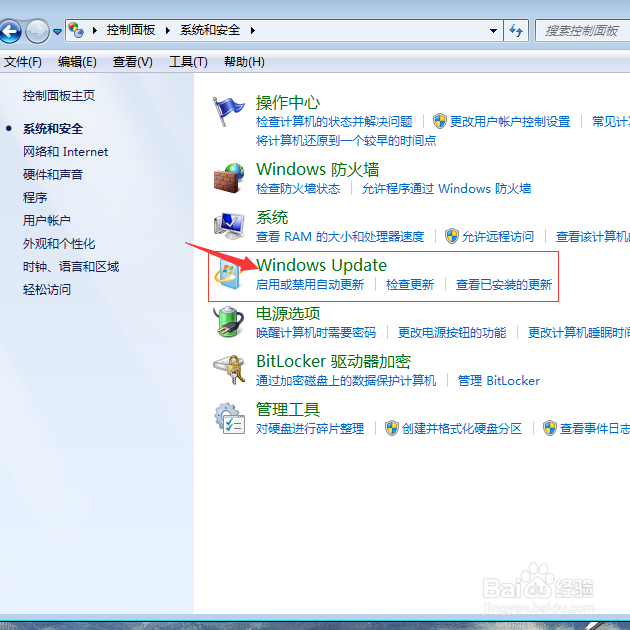Click the Power Options battery plug icon
Screen dimensions: 630x630
coord(229,322)
